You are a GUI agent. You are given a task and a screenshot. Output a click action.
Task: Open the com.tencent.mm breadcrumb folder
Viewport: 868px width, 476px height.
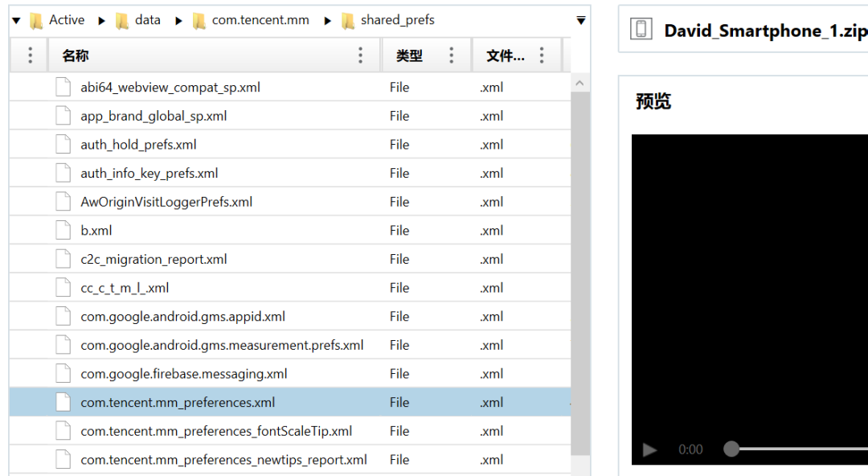pos(251,20)
